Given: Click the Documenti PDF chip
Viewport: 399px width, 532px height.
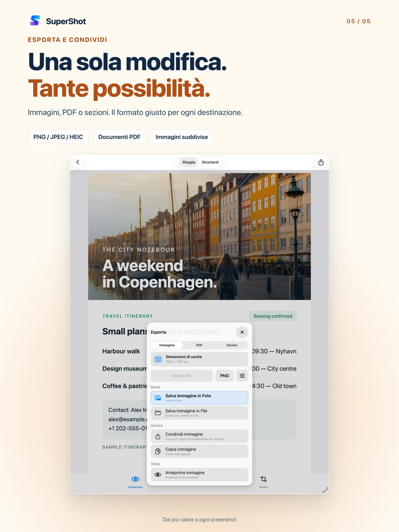Looking at the screenshot, I should [x=119, y=137].
